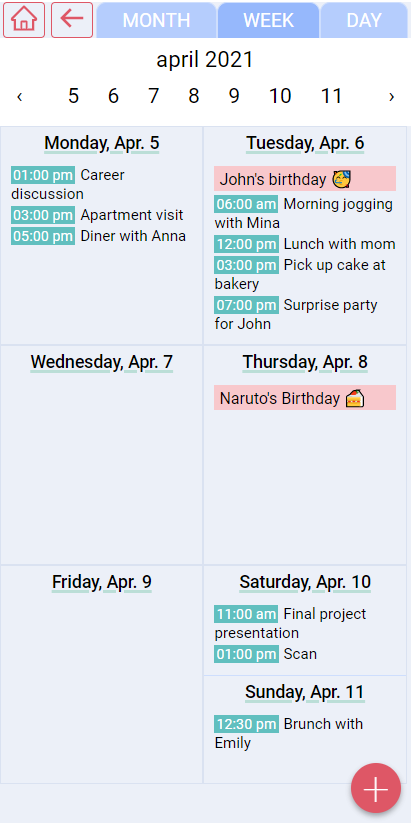Open Brunch with Emily event
The height and width of the screenshot is (823, 411).
305,733
